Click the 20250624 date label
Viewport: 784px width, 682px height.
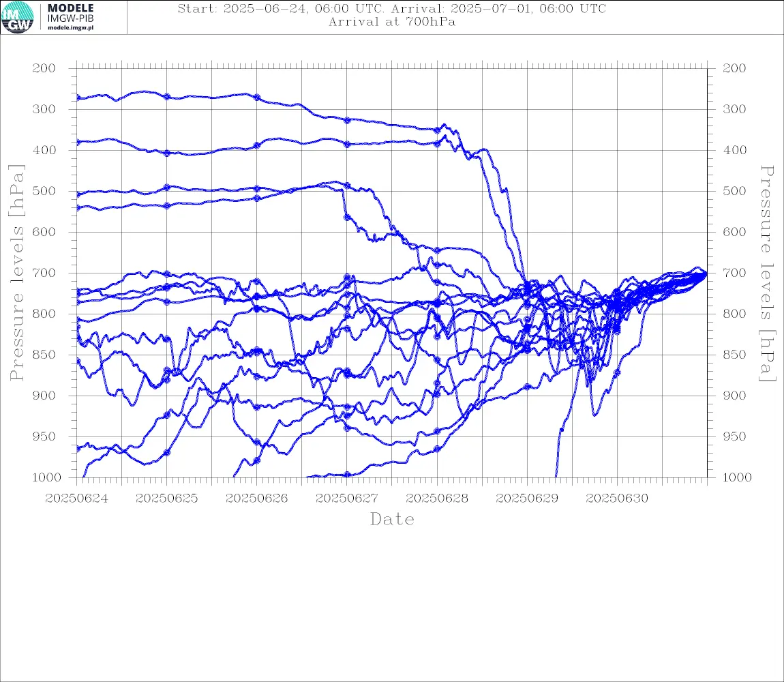coord(76,499)
